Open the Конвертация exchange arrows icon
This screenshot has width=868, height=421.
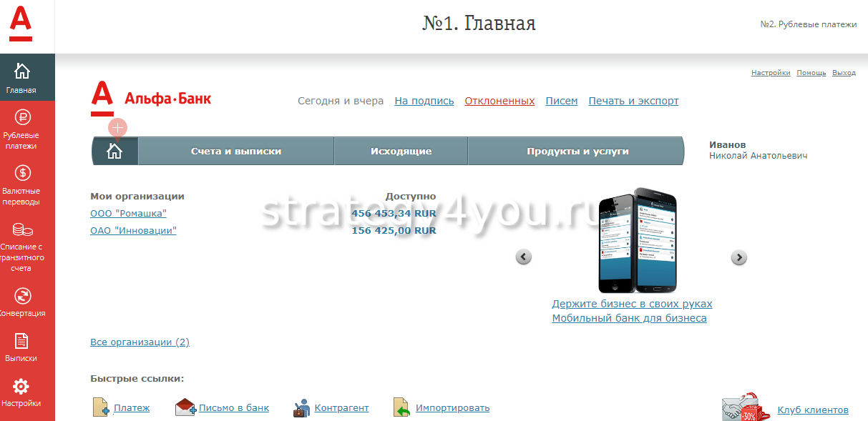click(22, 295)
